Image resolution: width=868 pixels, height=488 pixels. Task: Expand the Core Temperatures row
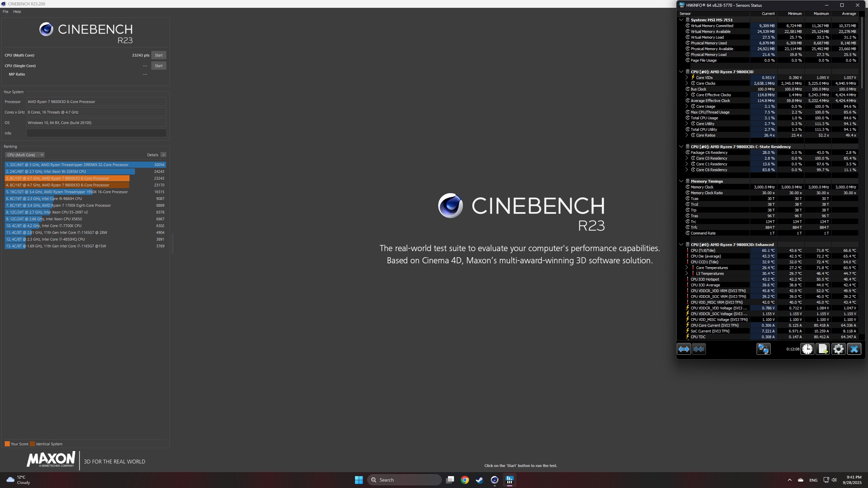coord(687,268)
